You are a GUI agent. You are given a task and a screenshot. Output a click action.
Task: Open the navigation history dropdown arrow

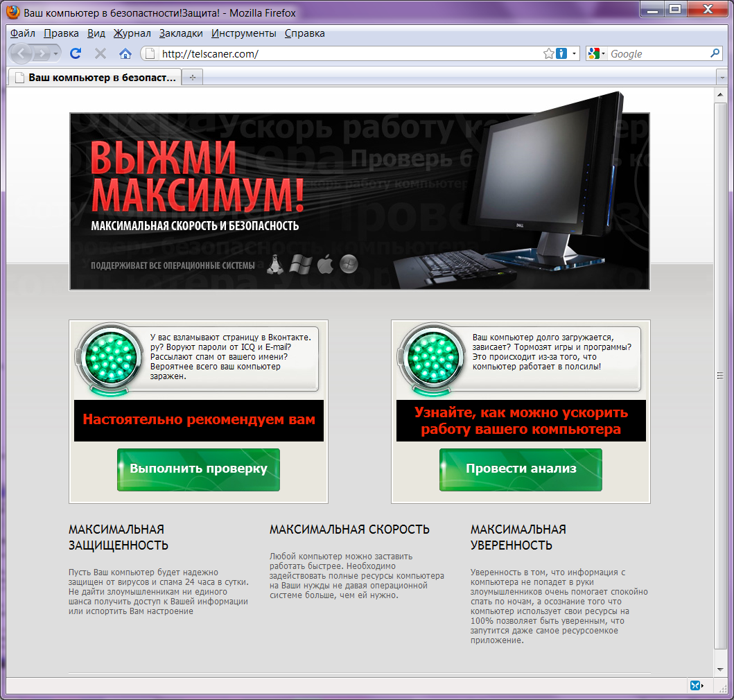click(x=55, y=54)
